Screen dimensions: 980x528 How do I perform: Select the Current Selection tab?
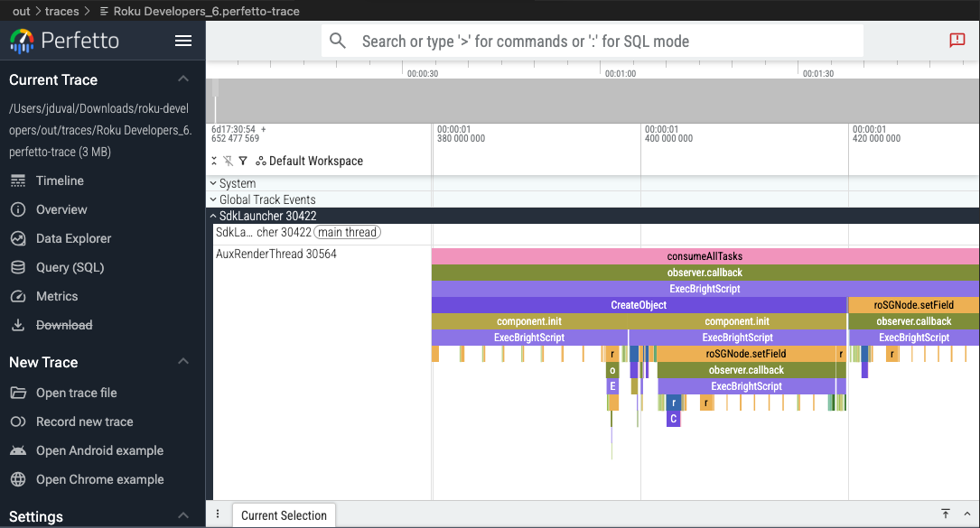[x=284, y=515]
